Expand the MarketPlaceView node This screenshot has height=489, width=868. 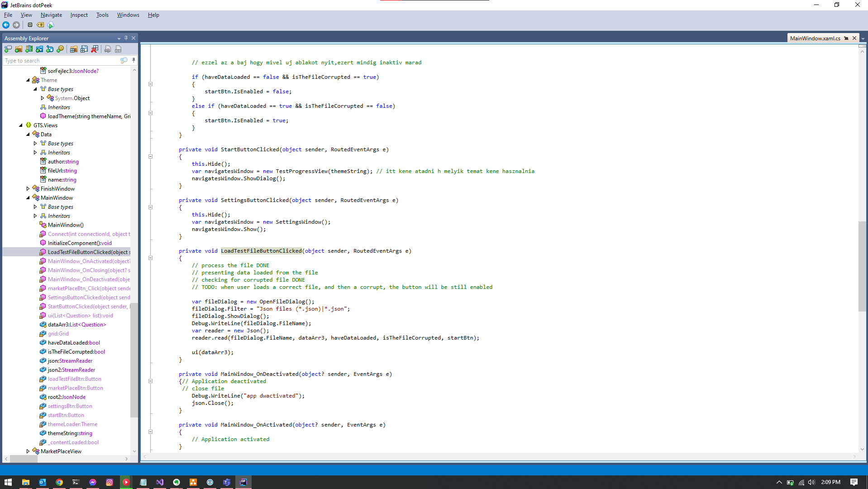tap(28, 451)
